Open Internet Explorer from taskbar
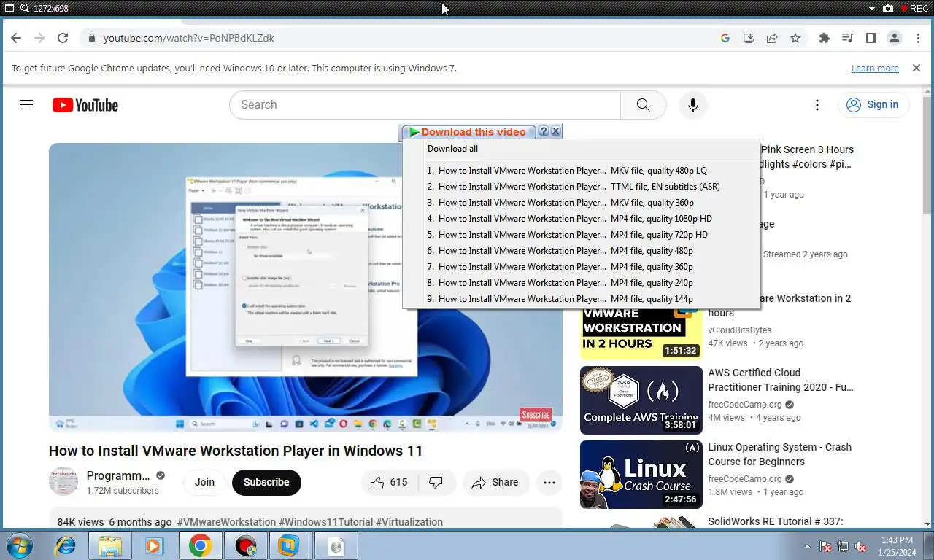 point(65,545)
